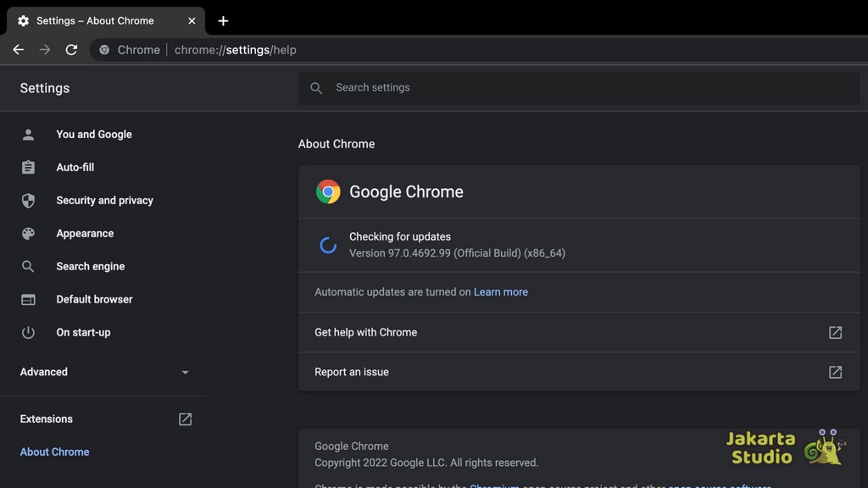Click external link icon on Get help with Chrome

pos(835,332)
